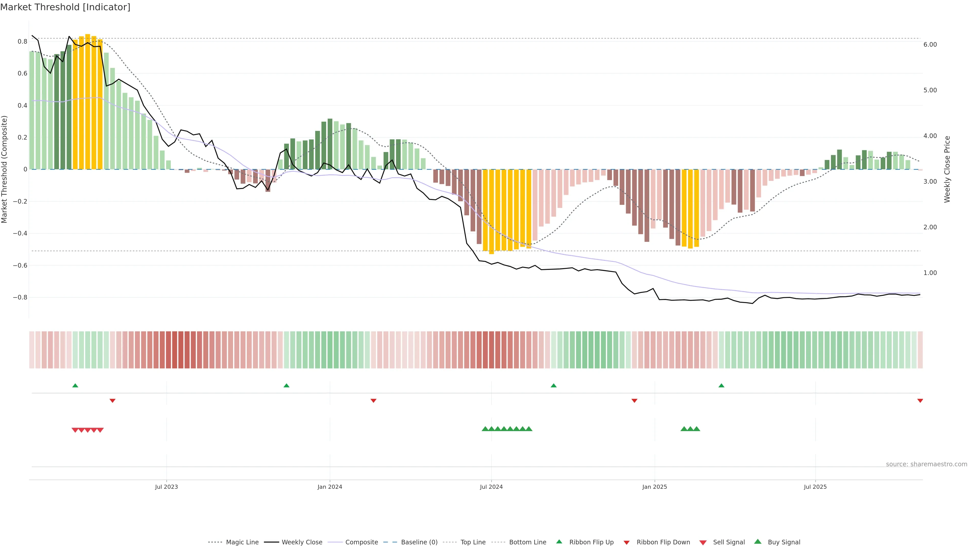
Task: Click the Baseline (0) legend entry
Action: [x=419, y=542]
